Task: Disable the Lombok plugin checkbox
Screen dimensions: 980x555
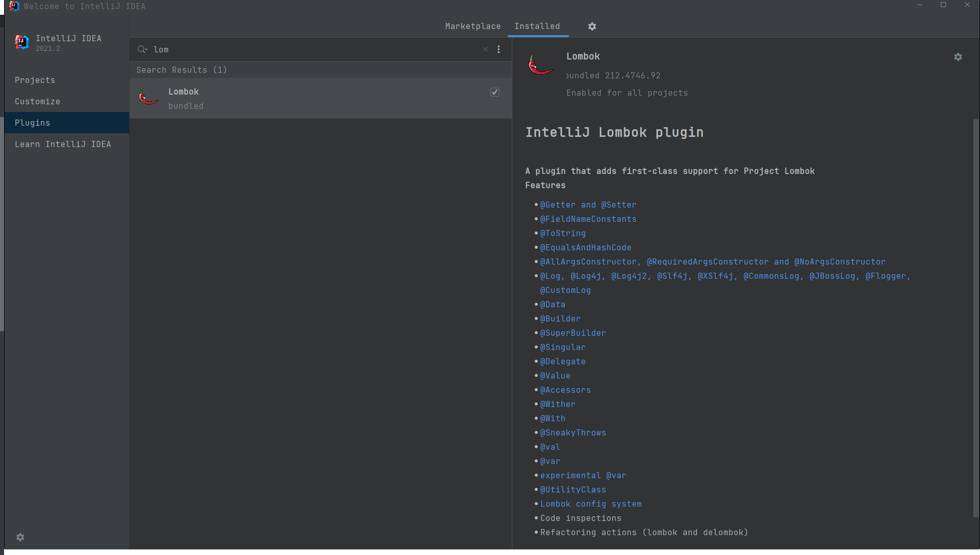Action: click(495, 92)
